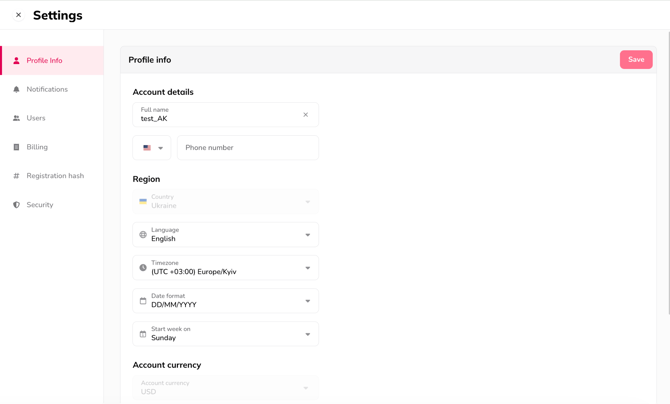Click the Account currency section heading
Screen dimensions: 670x404
coord(167,365)
